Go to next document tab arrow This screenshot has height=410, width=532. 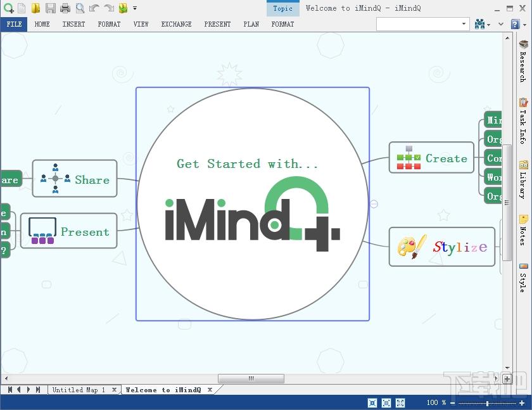[28, 390]
